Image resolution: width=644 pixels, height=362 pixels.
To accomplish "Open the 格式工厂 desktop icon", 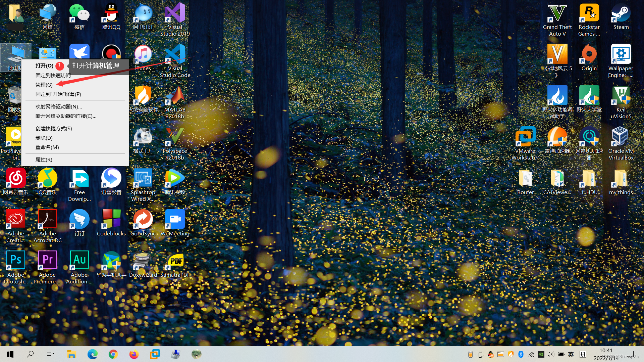I will (143, 140).
